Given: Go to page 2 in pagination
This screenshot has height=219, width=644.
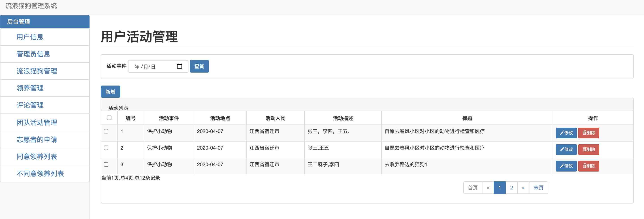Looking at the screenshot, I should coord(512,188).
